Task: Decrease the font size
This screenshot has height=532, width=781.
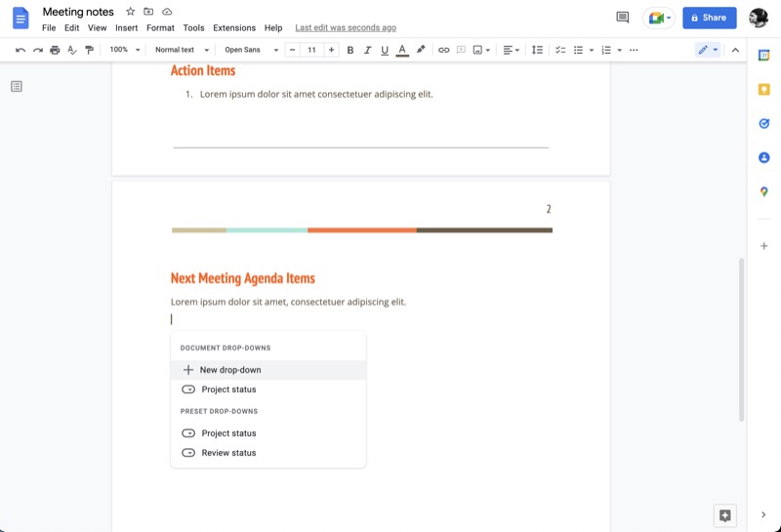Action: (x=292, y=50)
